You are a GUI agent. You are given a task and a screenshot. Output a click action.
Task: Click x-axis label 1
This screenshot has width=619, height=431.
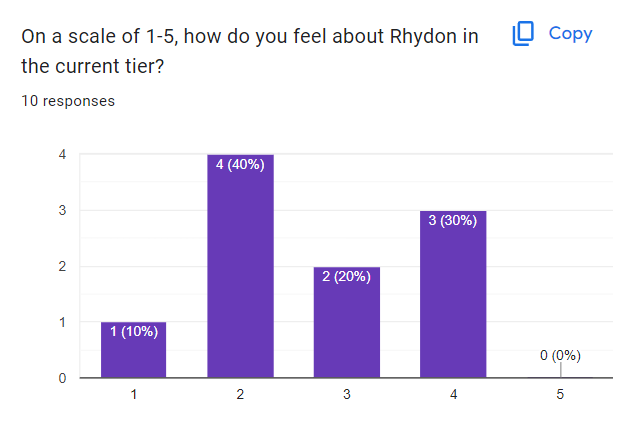tap(133, 395)
